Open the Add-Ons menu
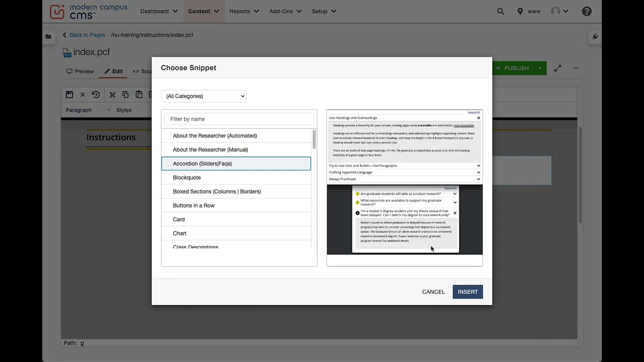 point(285,11)
